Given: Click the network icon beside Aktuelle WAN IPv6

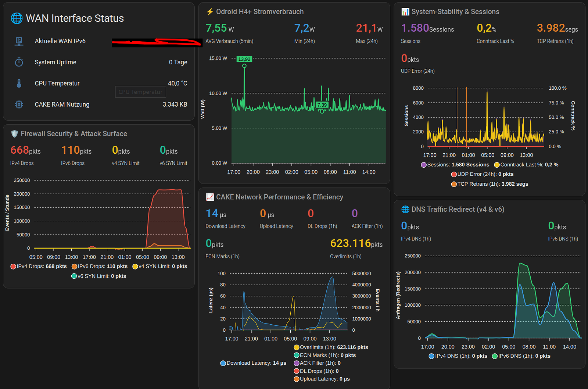Looking at the screenshot, I should click(x=19, y=41).
